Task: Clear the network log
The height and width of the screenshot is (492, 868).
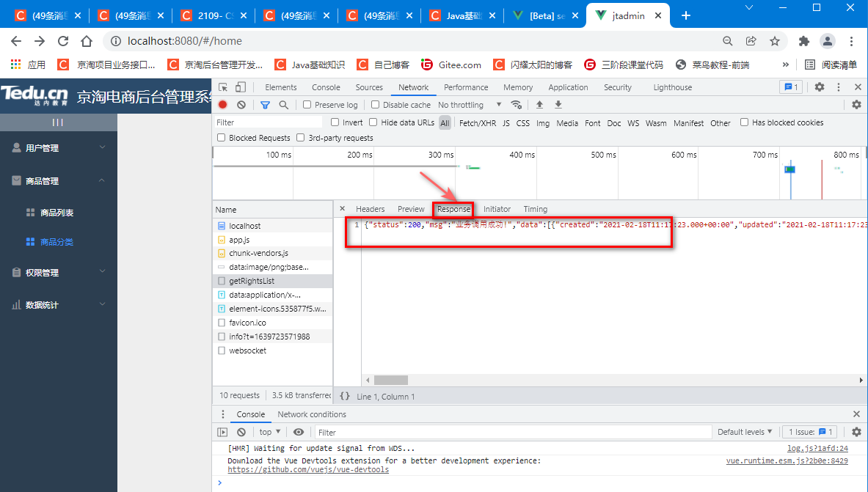Action: tap(241, 105)
